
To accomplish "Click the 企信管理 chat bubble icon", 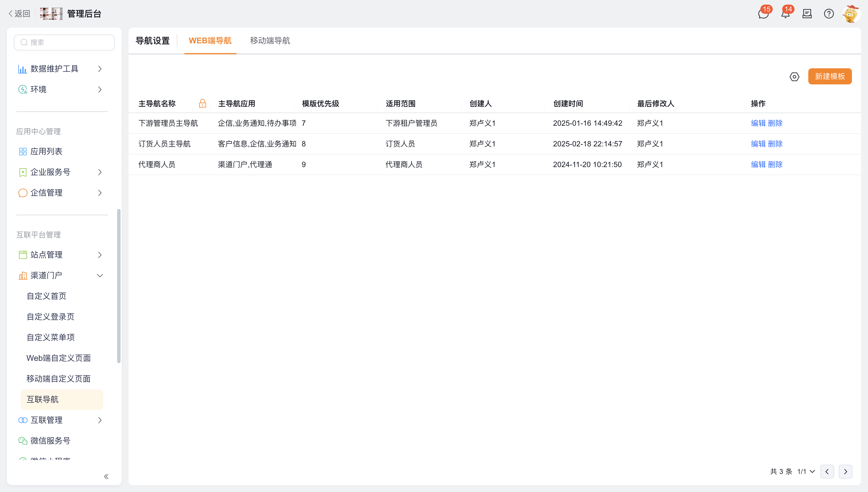I will click(23, 193).
